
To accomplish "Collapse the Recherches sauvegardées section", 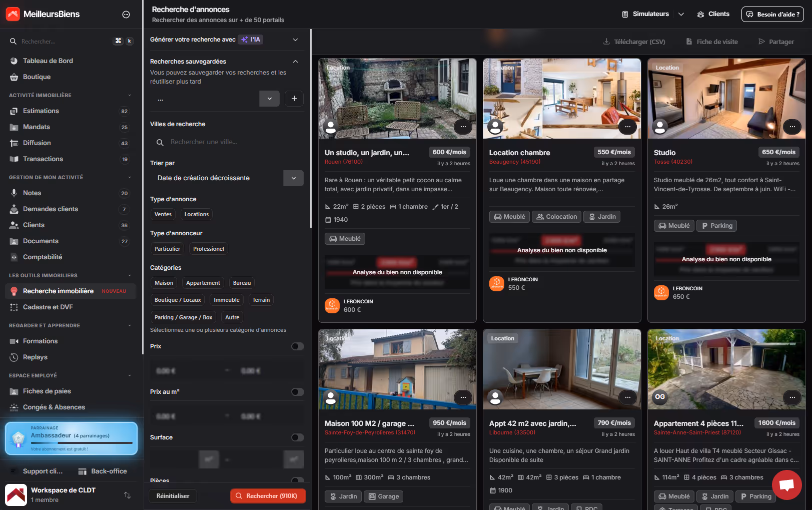I will click(295, 61).
